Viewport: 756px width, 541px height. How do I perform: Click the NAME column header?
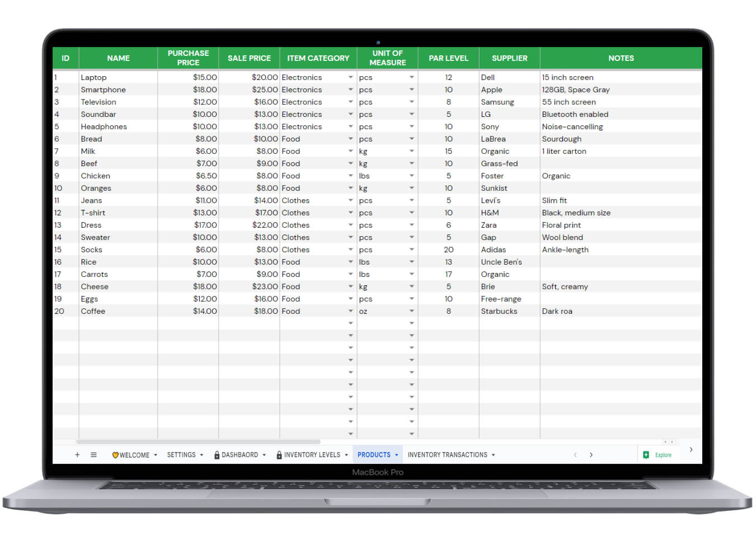(118, 58)
